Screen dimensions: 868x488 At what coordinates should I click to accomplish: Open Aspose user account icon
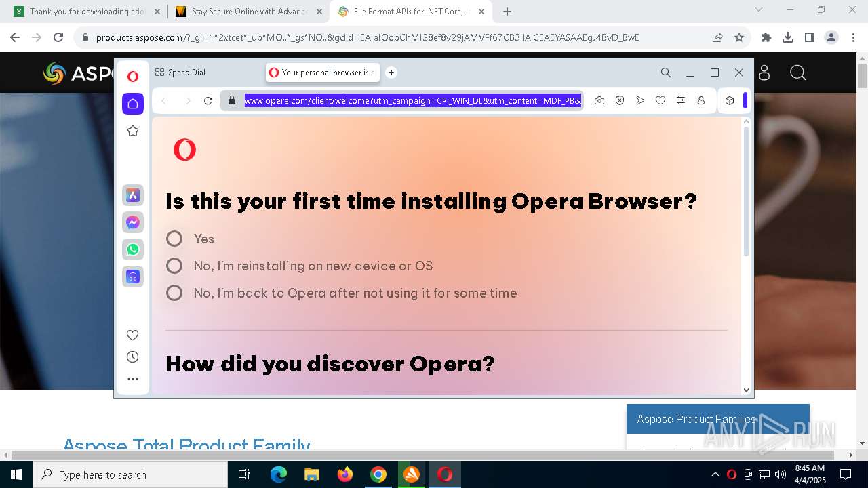[x=764, y=73]
